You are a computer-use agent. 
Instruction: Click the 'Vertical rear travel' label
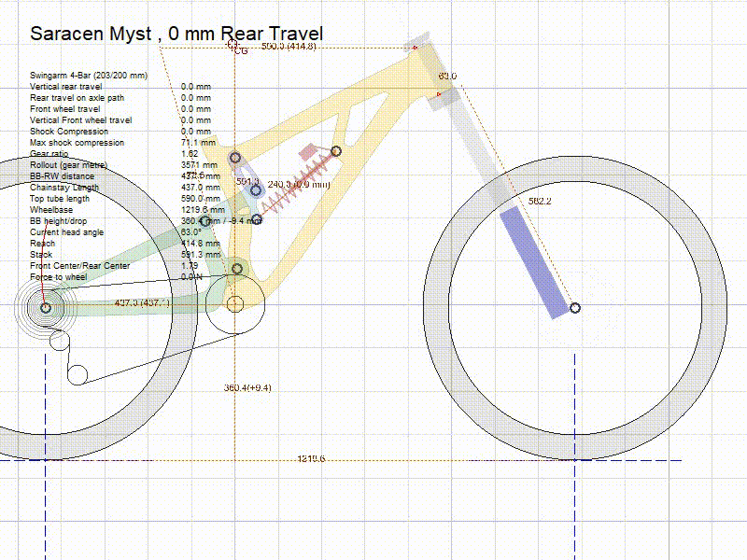pyautogui.click(x=65, y=87)
